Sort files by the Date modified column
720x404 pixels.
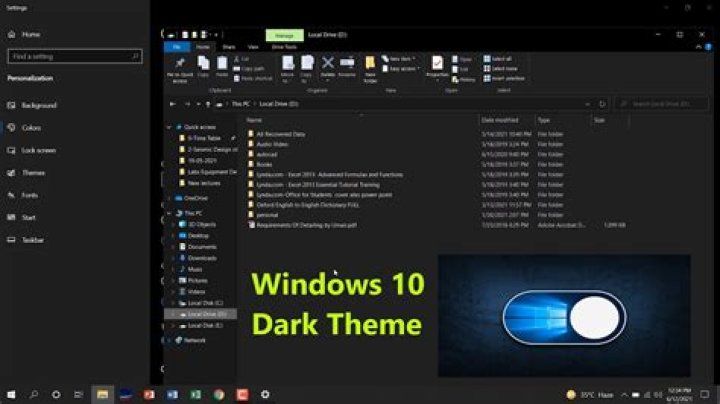[x=500, y=120]
